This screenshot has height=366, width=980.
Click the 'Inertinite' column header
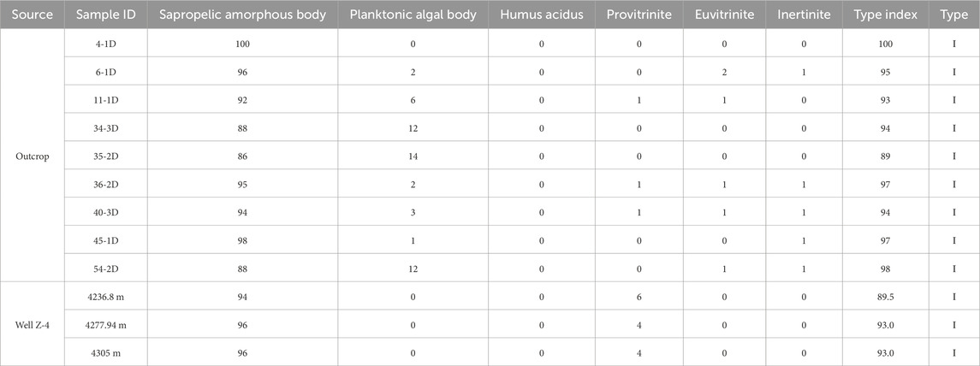click(x=806, y=16)
